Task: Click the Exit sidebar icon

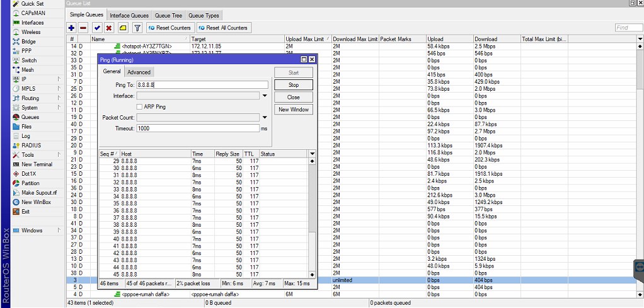Action: [16, 212]
